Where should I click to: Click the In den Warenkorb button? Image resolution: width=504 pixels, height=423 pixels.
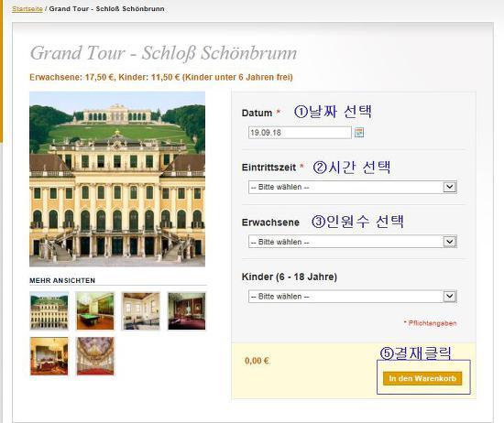pyautogui.click(x=422, y=378)
